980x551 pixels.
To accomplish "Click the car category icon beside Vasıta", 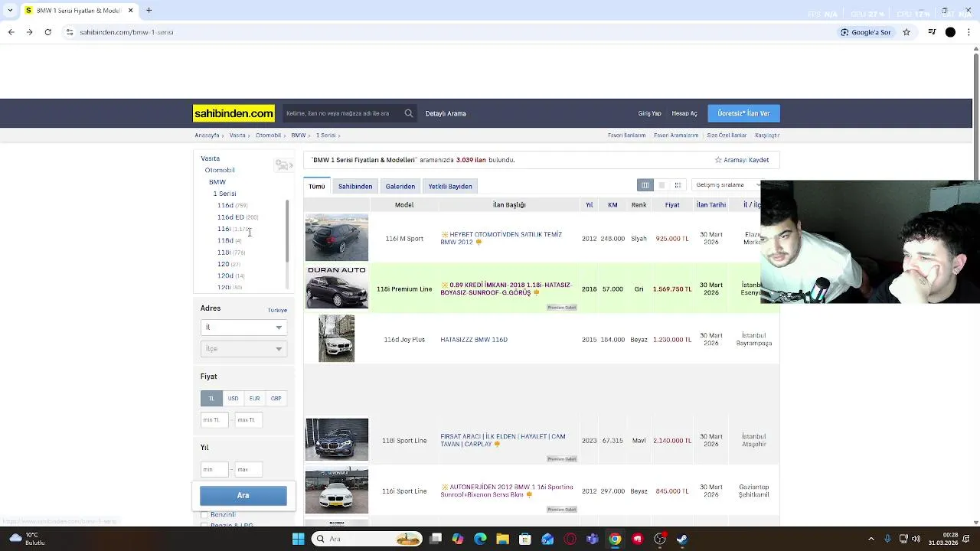I will (x=283, y=165).
